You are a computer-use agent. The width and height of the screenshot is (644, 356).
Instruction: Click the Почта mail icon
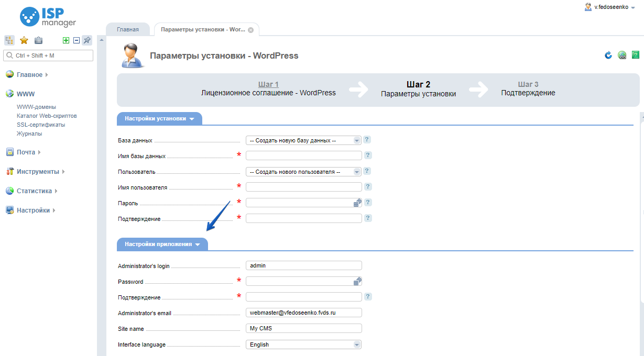point(9,152)
